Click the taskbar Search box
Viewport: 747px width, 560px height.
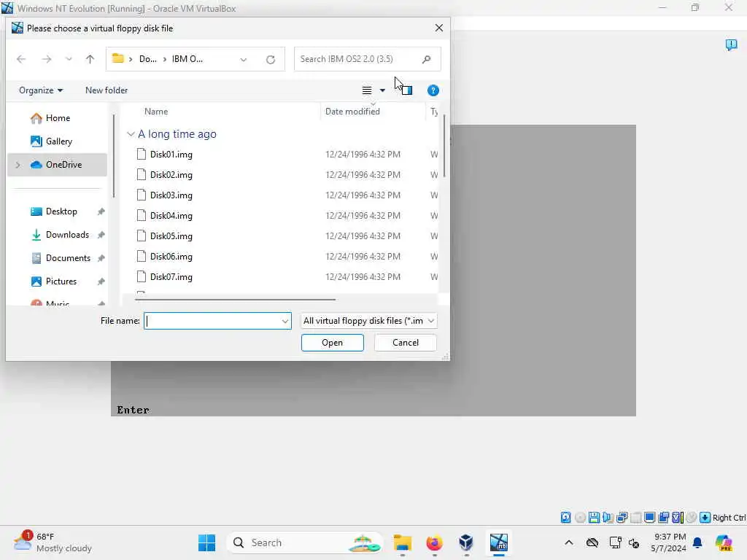coord(305,542)
